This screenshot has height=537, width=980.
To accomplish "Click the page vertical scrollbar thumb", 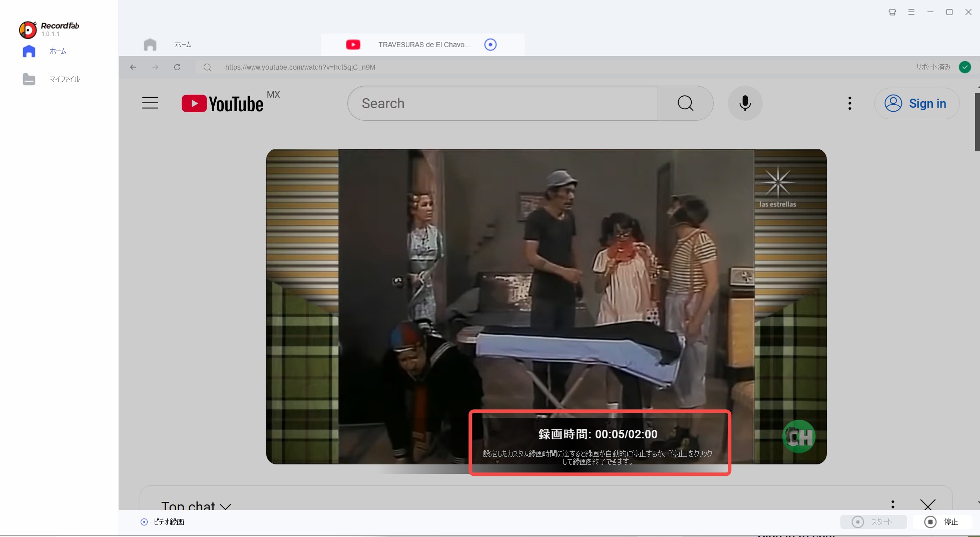I will pyautogui.click(x=977, y=121).
